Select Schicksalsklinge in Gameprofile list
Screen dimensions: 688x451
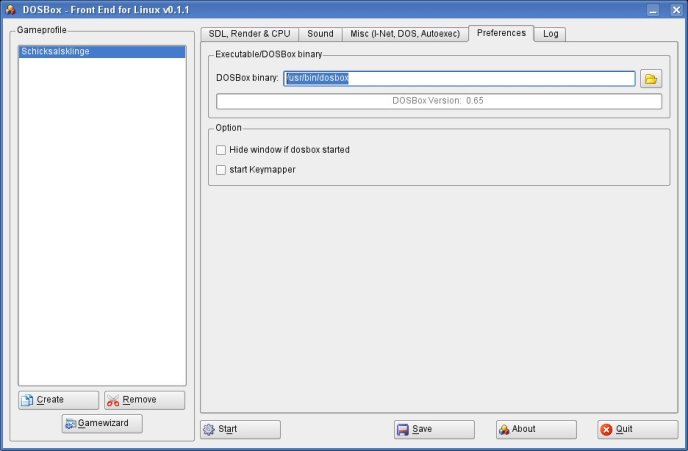click(102, 51)
